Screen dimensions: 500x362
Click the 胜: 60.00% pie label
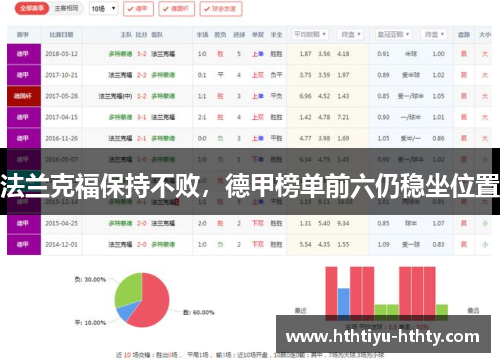point(199,312)
